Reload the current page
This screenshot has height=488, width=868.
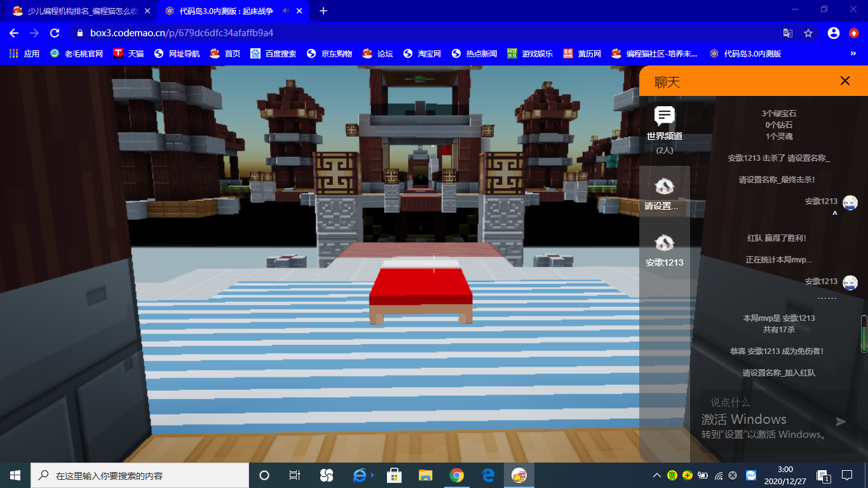[x=55, y=33]
